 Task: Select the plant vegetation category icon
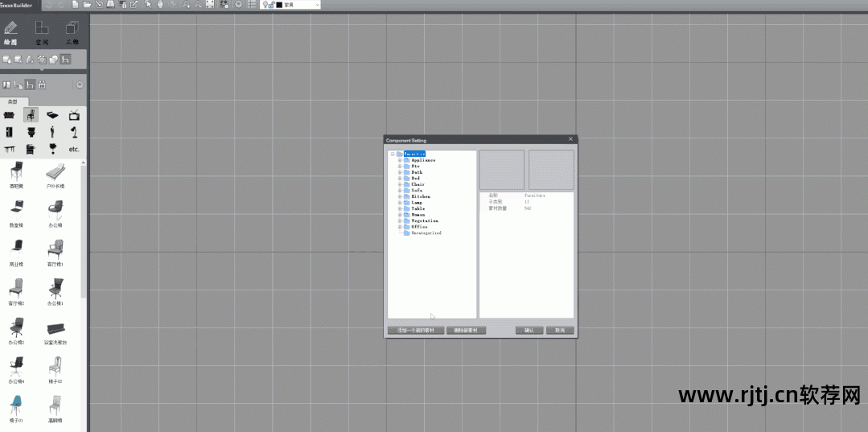tap(52, 149)
